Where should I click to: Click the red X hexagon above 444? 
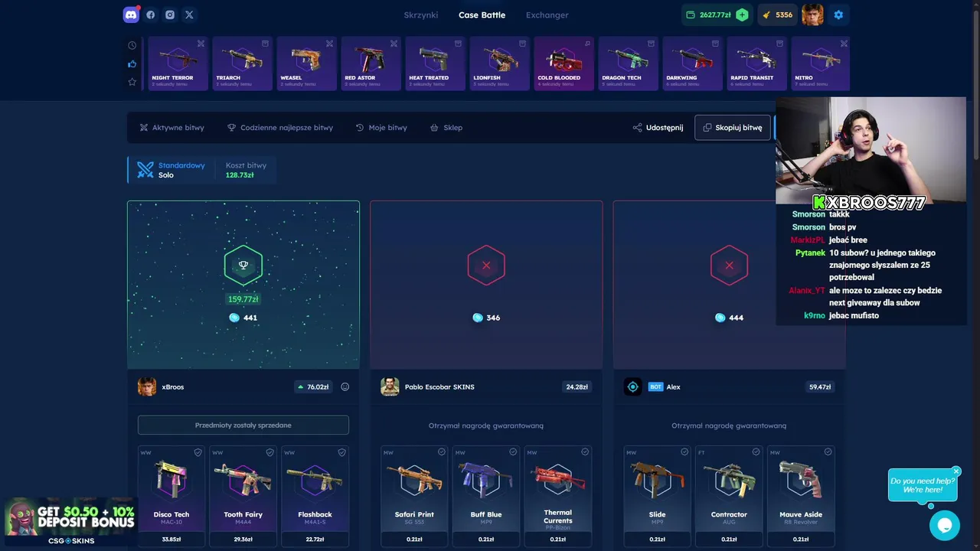click(x=729, y=266)
